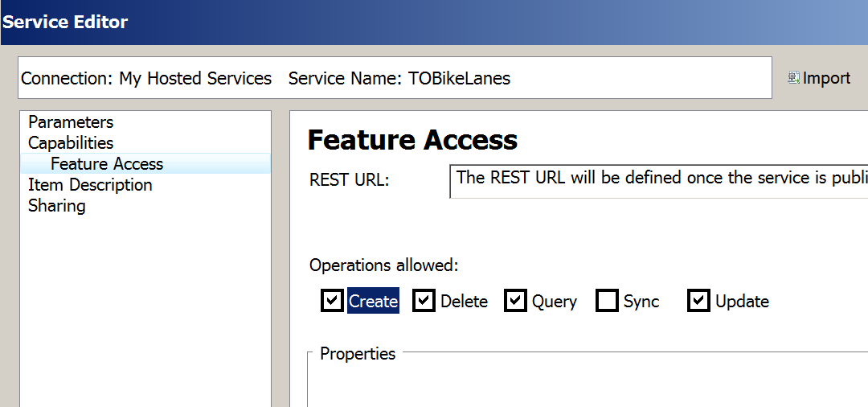Click the REST URL label

350,180
